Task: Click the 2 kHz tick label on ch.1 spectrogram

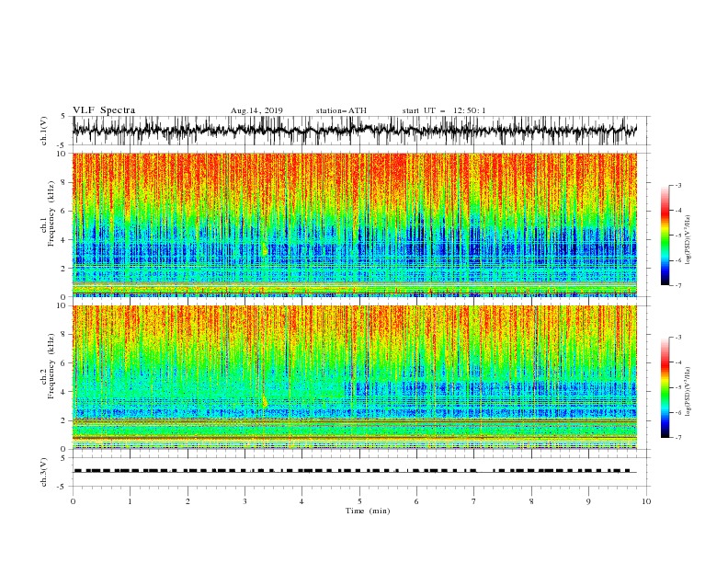Action: pos(64,269)
